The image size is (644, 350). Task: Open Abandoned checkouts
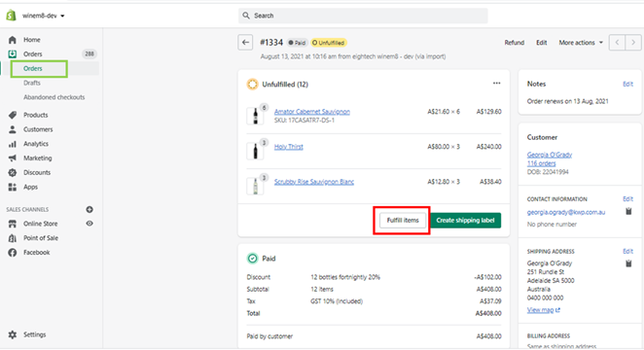(x=54, y=97)
